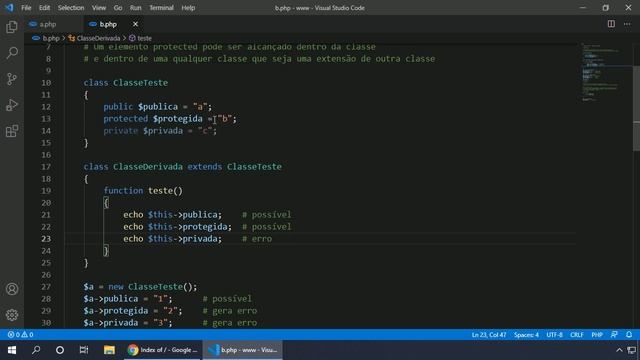Viewport: 640px width, 360px height.
Task: Open the View menu
Action: 98,8
